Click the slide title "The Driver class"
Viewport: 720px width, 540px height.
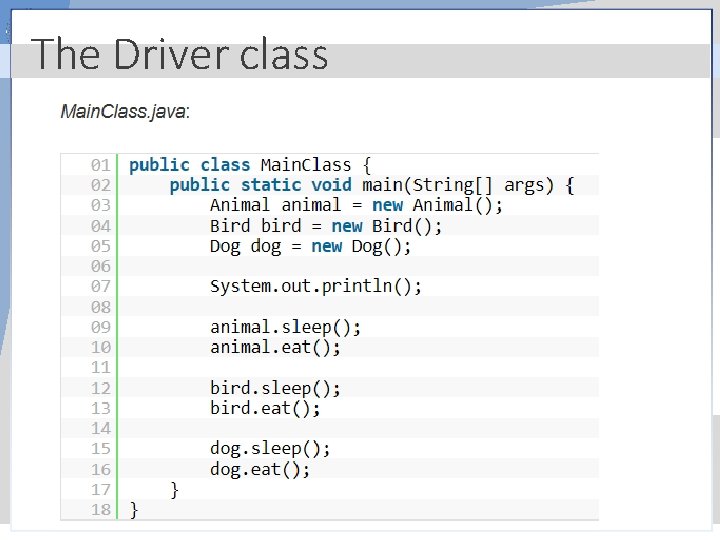180,54
